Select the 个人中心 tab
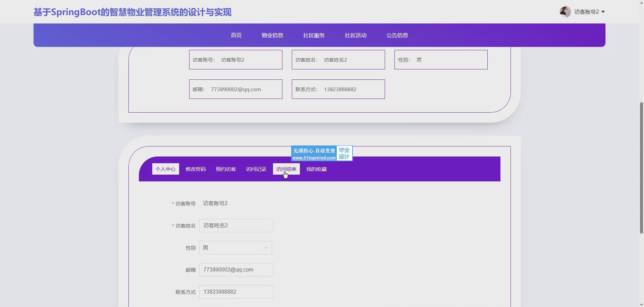Viewport: 644px width, 307px height. [165, 169]
